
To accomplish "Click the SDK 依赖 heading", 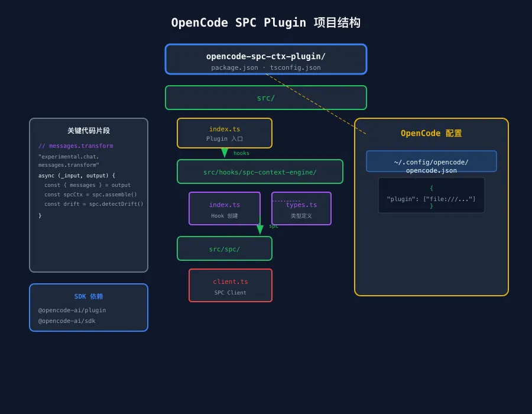I will pos(89,296).
